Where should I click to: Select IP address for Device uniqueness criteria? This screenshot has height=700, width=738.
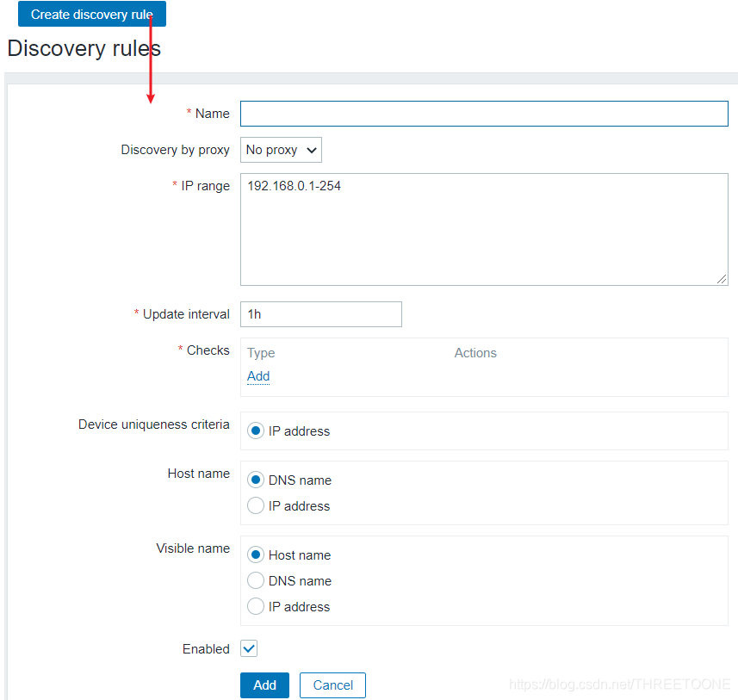pyautogui.click(x=256, y=431)
